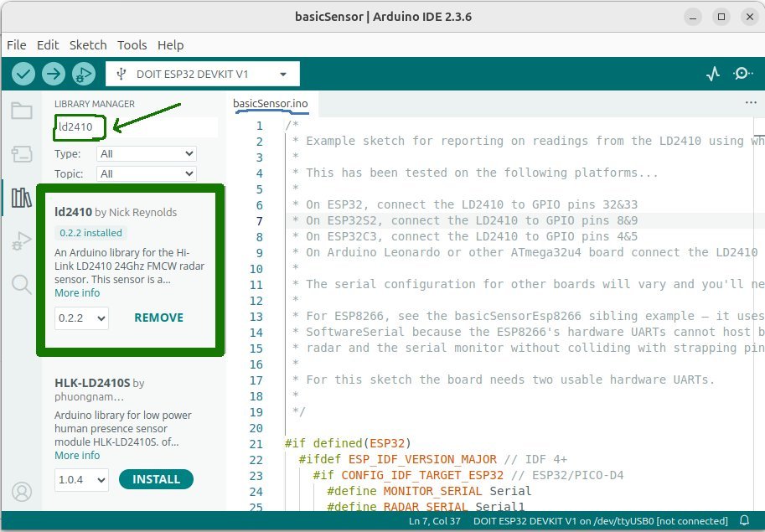Open the File menu

[17, 45]
